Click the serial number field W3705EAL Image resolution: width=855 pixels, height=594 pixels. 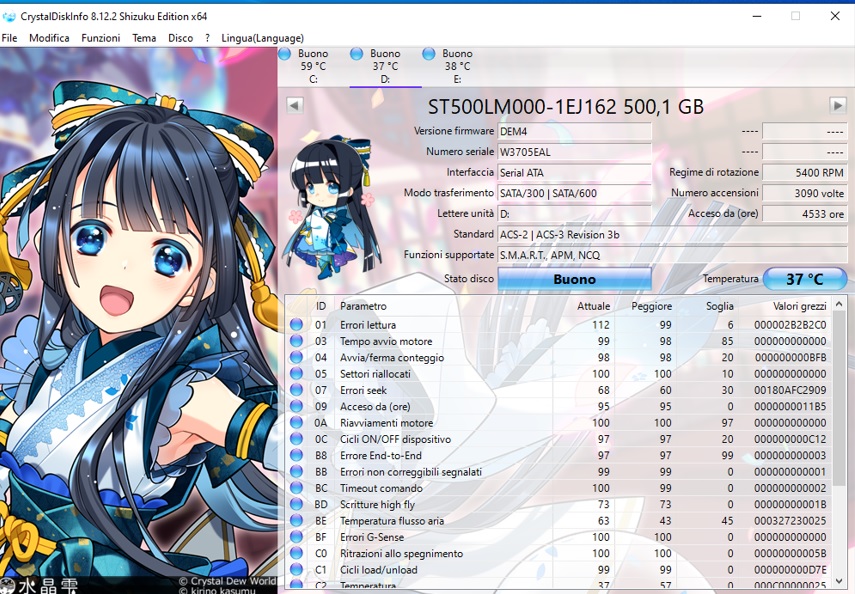click(575, 152)
